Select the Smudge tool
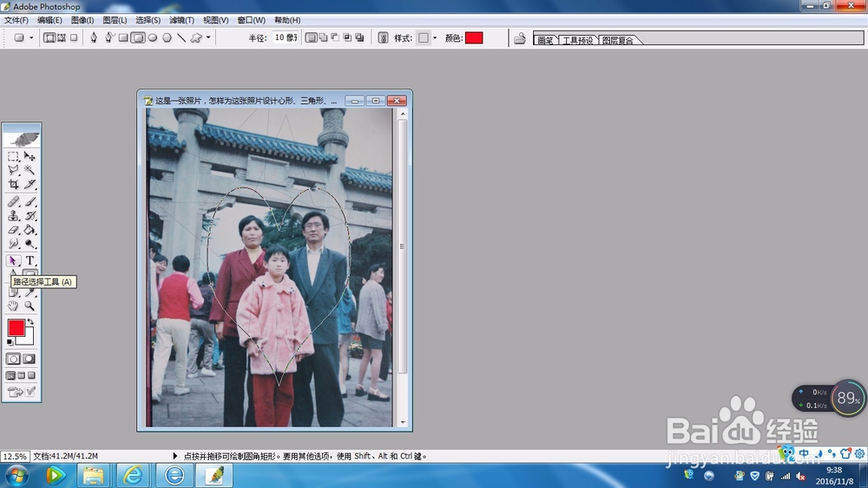This screenshot has width=868, height=488. coord(13,243)
